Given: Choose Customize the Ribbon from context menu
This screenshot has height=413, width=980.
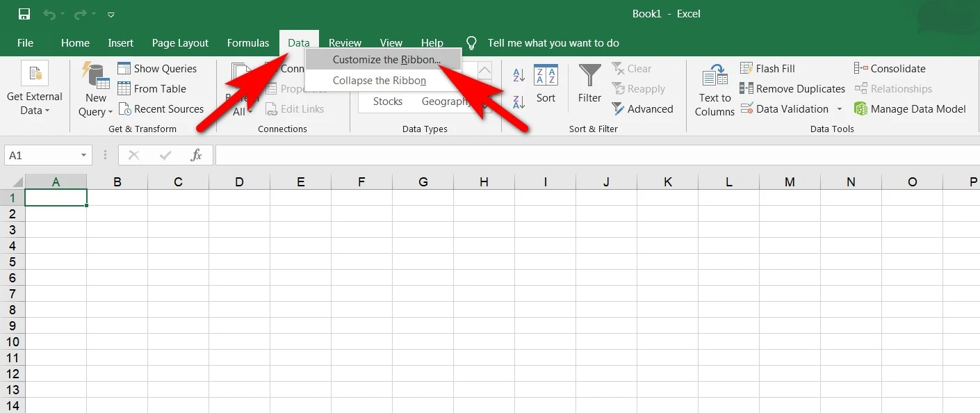Looking at the screenshot, I should tap(383, 60).
